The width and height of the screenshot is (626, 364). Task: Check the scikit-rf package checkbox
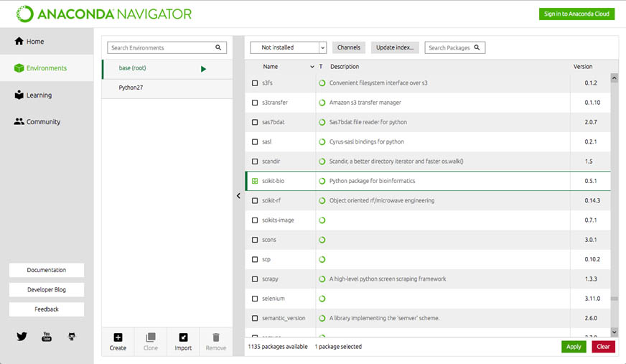click(255, 200)
